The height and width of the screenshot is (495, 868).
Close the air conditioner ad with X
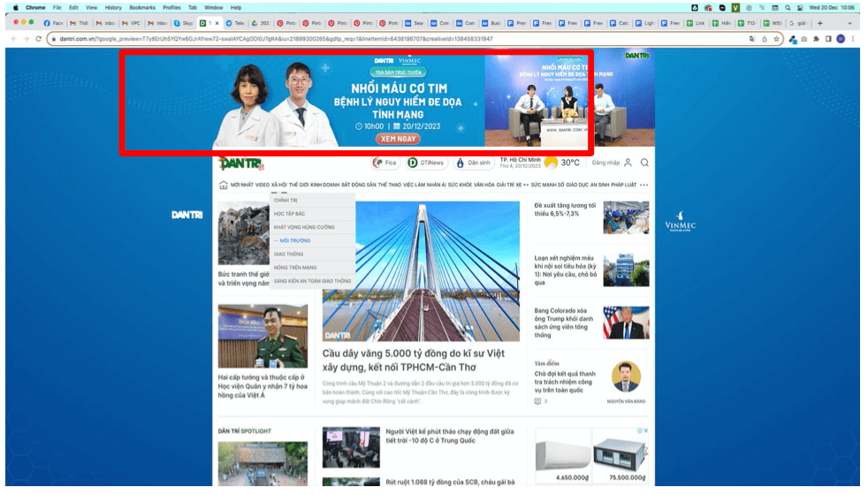point(646,430)
